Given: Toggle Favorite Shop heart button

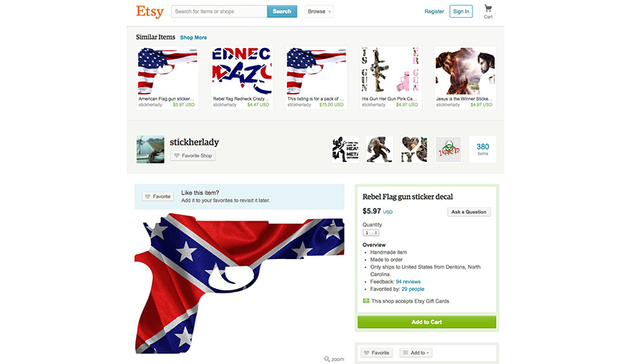Looking at the screenshot, I should pos(193,155).
